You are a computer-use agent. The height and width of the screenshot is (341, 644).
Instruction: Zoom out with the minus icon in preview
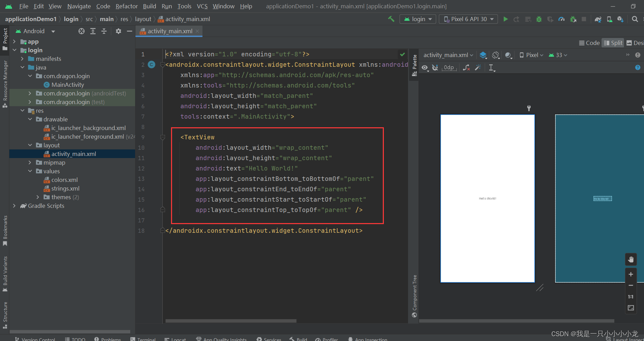coord(631,285)
